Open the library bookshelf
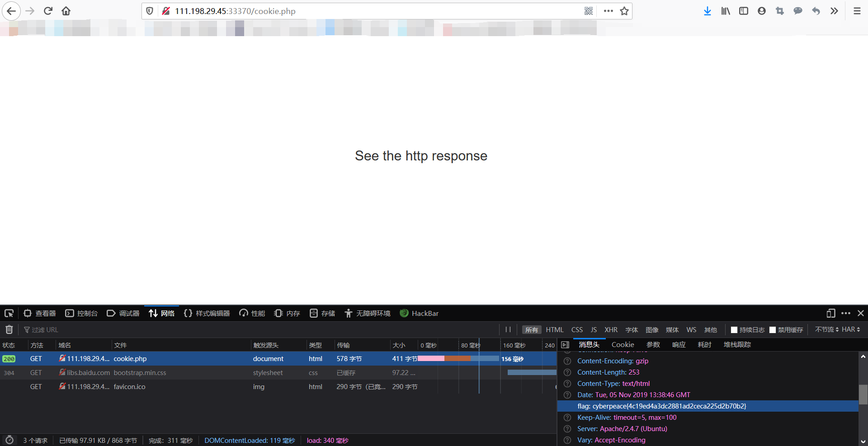Image resolution: width=868 pixels, height=446 pixels. point(726,11)
